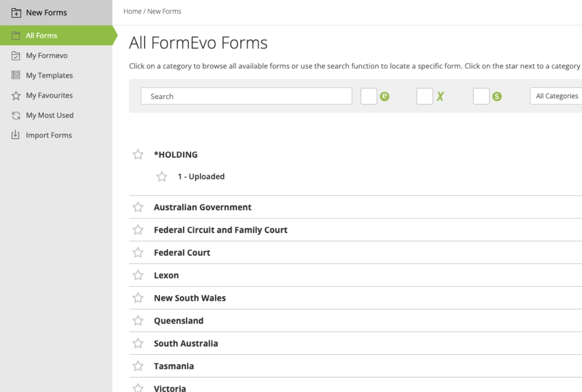
Task: Click the Home breadcrumb link
Action: 132,11
